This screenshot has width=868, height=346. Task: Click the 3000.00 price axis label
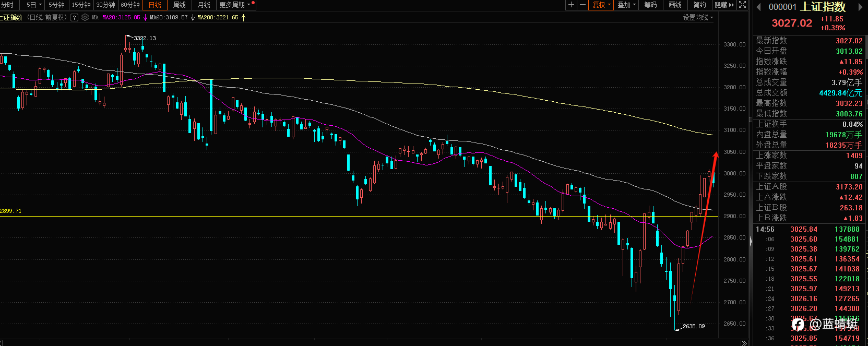tap(734, 173)
